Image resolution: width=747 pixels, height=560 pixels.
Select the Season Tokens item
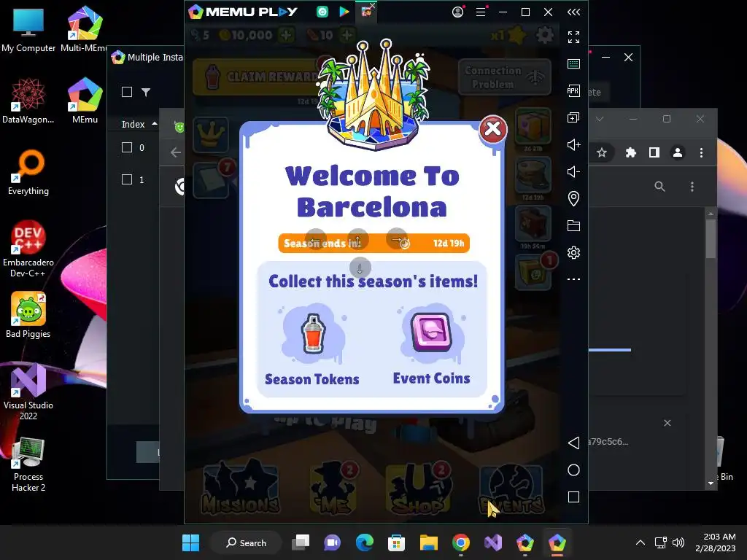pos(312,345)
